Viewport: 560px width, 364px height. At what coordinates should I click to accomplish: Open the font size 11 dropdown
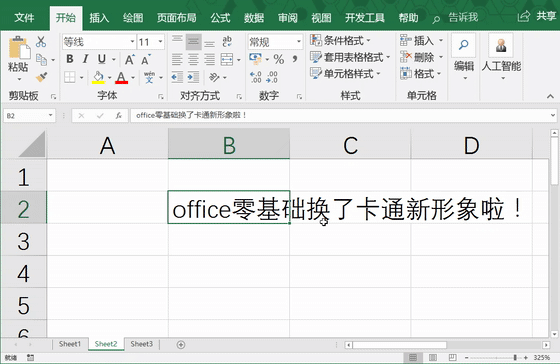160,42
